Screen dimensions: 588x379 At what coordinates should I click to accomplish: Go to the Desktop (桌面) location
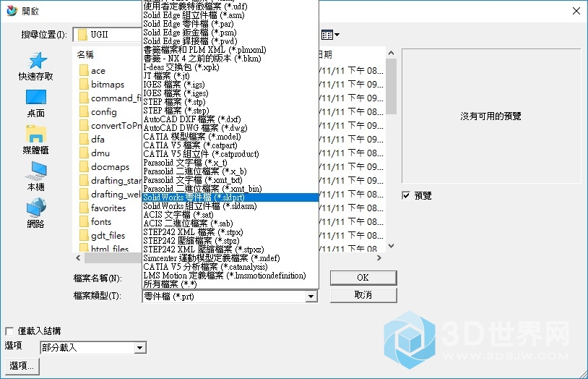[36, 103]
